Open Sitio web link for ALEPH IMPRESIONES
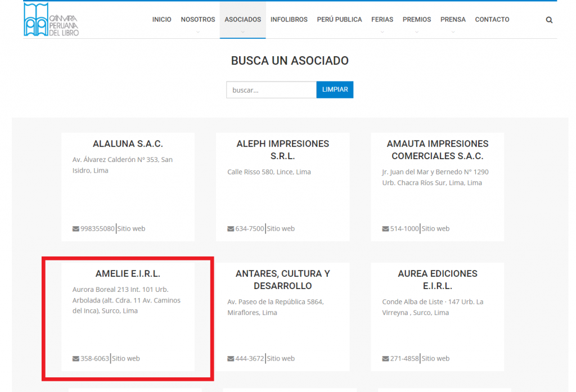Screen dimensions: 576x392 [x=281, y=228]
